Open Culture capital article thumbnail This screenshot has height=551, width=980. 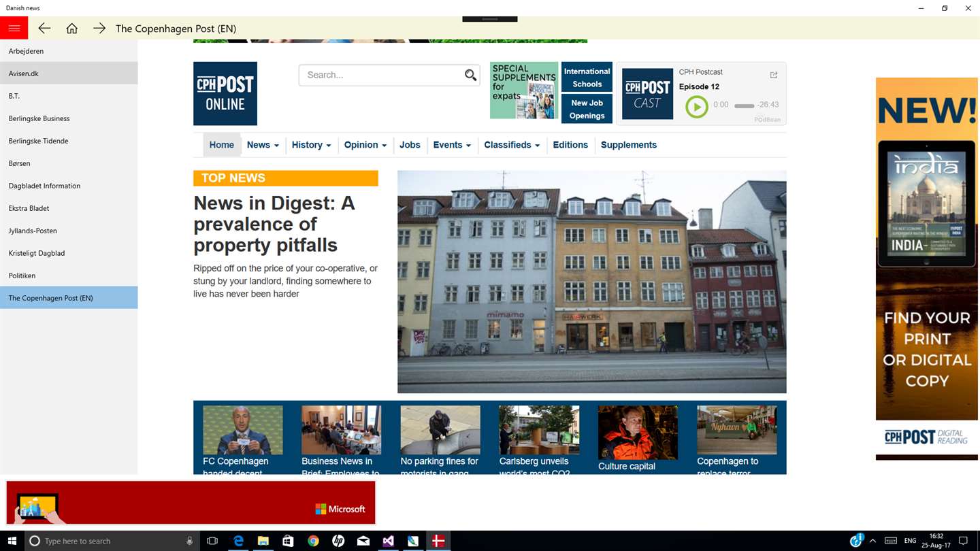point(638,433)
